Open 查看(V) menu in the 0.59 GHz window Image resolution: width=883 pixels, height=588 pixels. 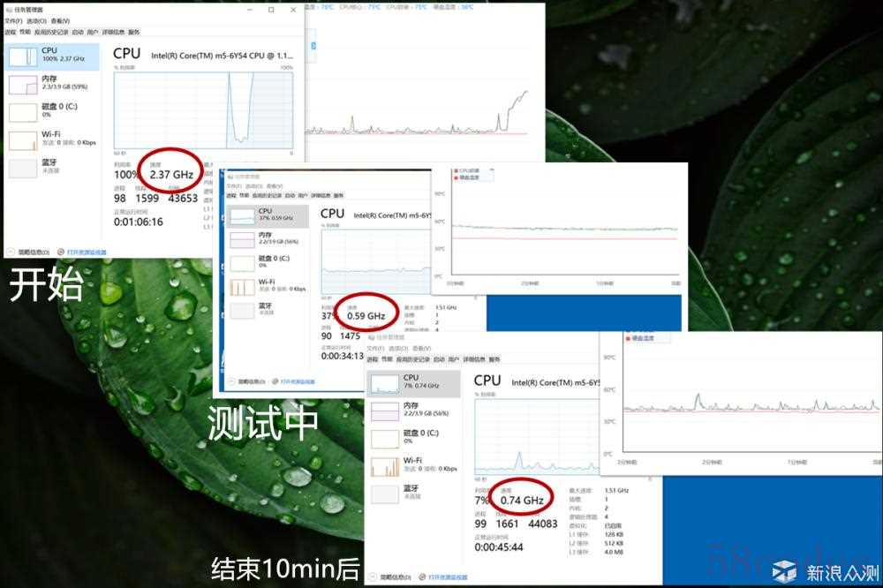pos(275,186)
